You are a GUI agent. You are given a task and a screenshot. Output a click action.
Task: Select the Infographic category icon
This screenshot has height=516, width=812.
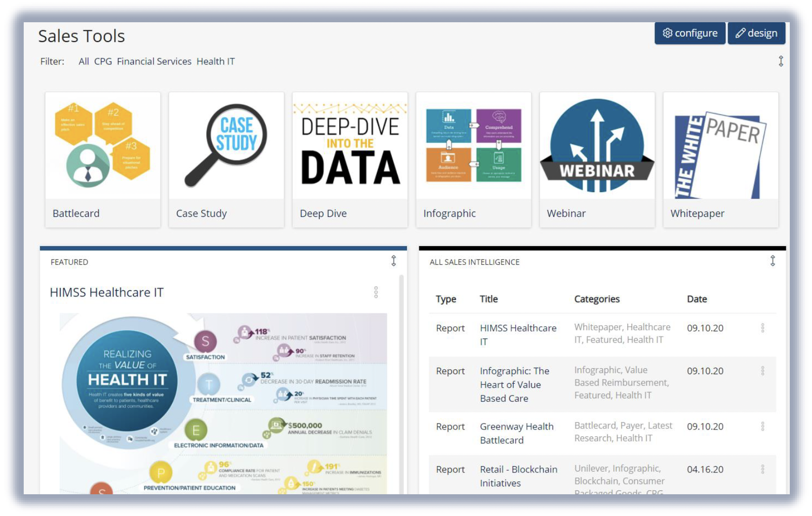tap(473, 145)
